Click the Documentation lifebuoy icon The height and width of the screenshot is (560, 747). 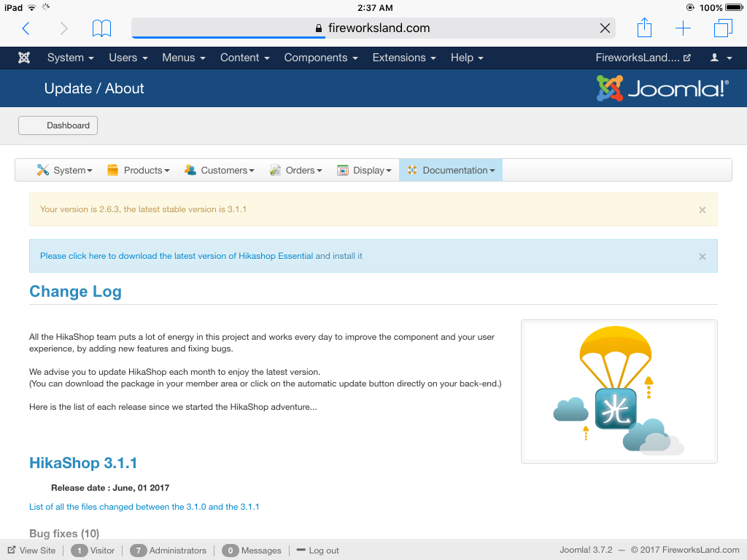pos(412,170)
